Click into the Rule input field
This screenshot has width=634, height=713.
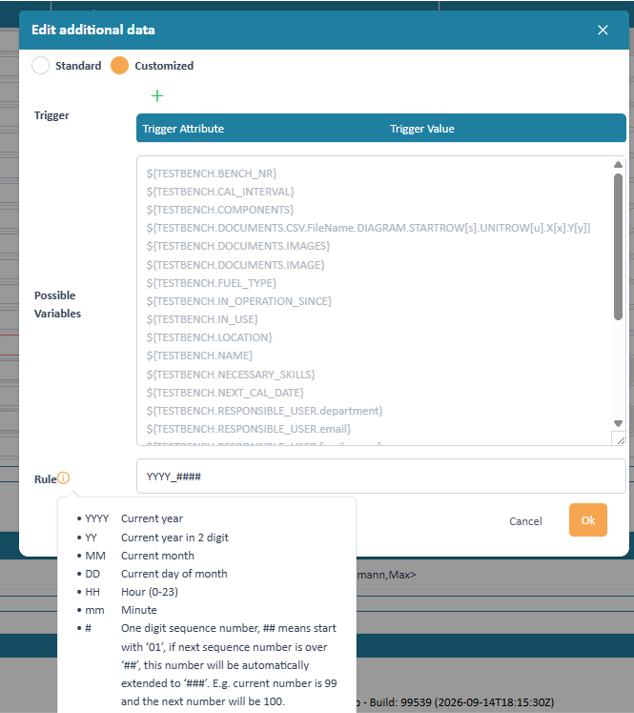click(x=381, y=476)
